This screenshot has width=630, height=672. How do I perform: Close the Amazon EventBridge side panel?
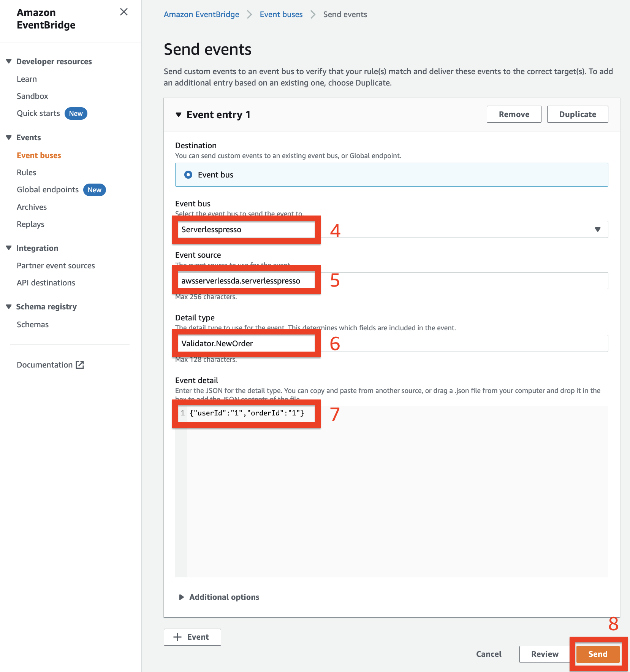(x=124, y=12)
